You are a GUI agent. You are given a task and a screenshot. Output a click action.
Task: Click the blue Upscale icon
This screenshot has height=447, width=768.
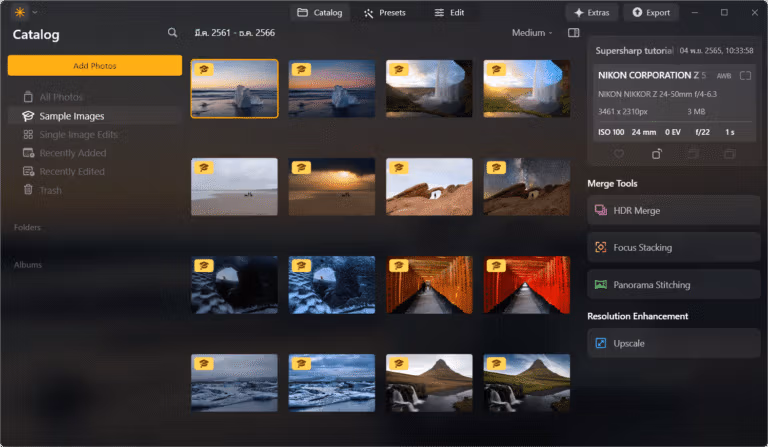pos(600,343)
